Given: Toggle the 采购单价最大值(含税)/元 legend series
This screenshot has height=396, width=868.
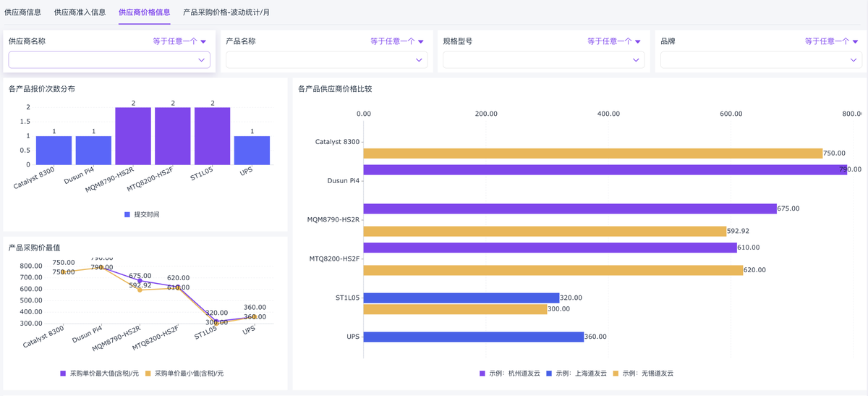Looking at the screenshot, I should (x=110, y=374).
